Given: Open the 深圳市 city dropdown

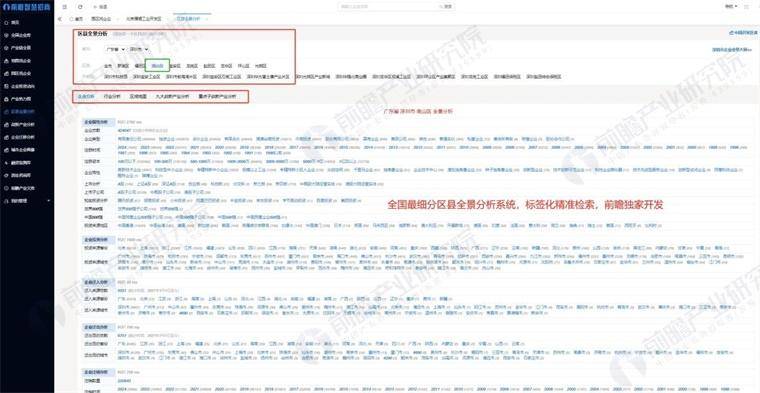Looking at the screenshot, I should pos(139,49).
